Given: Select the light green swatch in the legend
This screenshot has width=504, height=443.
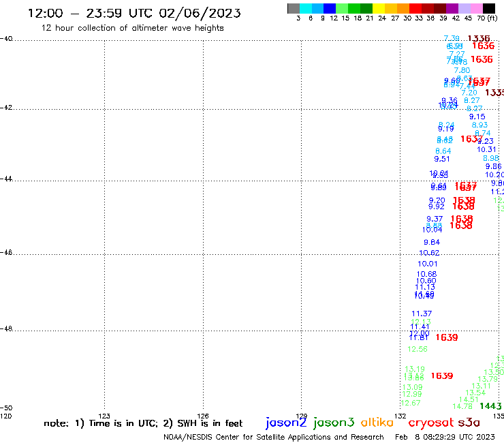Looking at the screenshot, I should tap(342, 8).
